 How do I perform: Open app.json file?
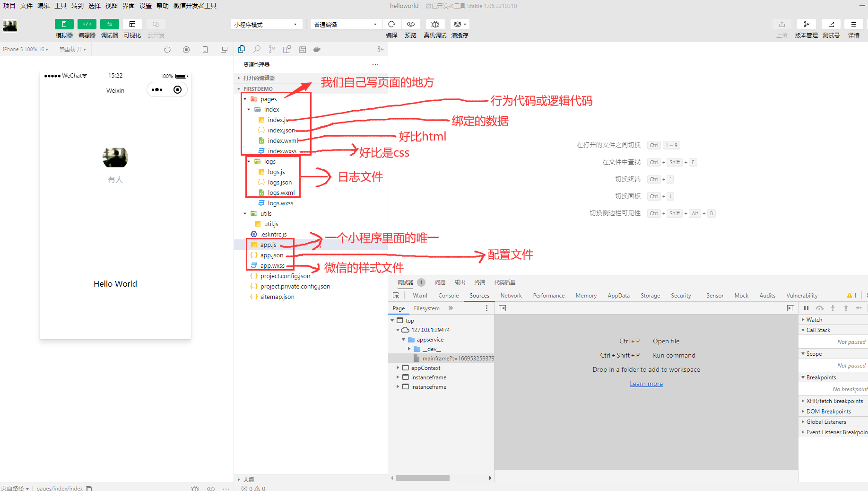[x=271, y=255]
